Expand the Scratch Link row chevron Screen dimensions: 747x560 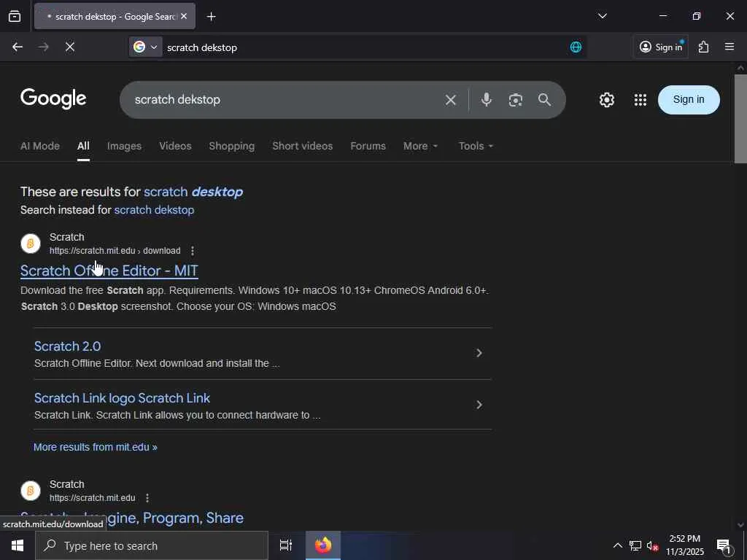tap(479, 405)
